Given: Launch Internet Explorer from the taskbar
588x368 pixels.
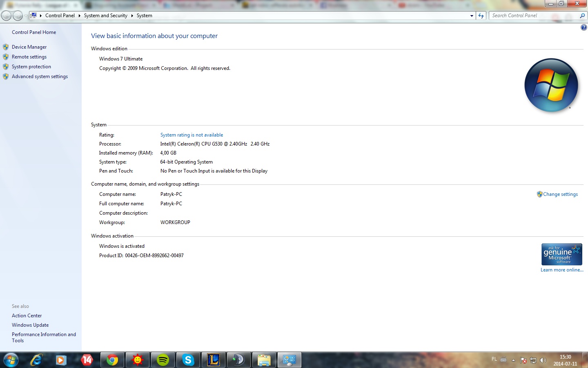Looking at the screenshot, I should [x=36, y=360].
